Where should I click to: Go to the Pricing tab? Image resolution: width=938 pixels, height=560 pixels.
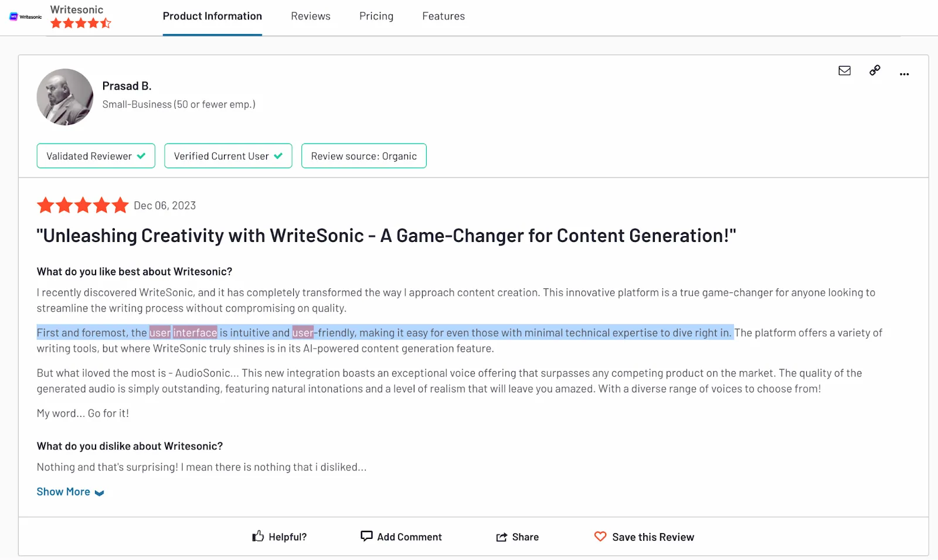pos(376,16)
